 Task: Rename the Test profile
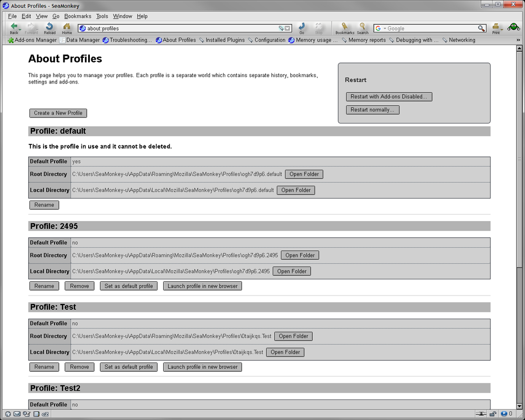44,367
